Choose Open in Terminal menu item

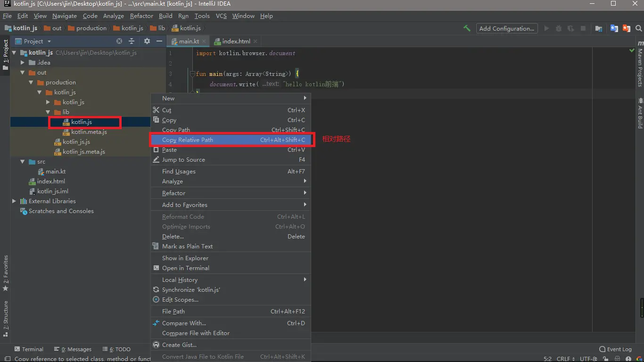pos(231,268)
